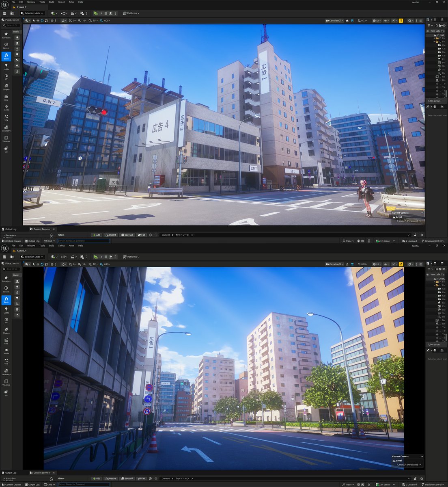Toggle yellow highlighted viewport button, bottom window

coord(401,264)
